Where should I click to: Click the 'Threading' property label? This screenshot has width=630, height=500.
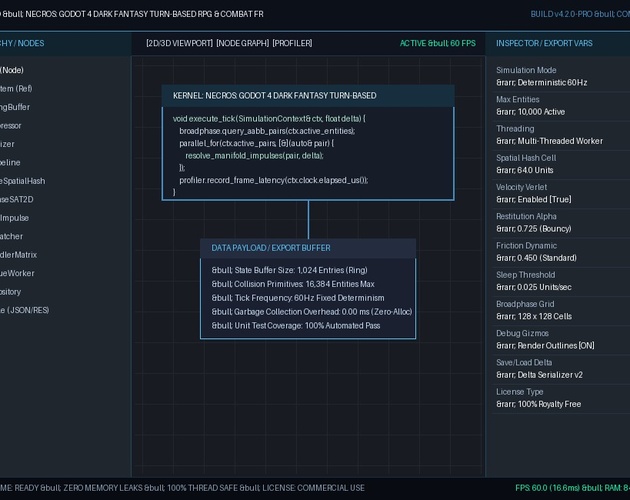coord(515,129)
